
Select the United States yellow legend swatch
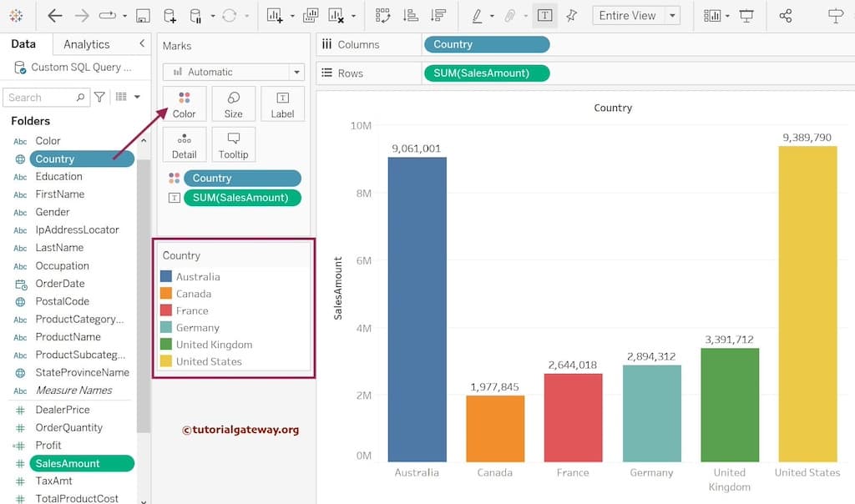166,361
